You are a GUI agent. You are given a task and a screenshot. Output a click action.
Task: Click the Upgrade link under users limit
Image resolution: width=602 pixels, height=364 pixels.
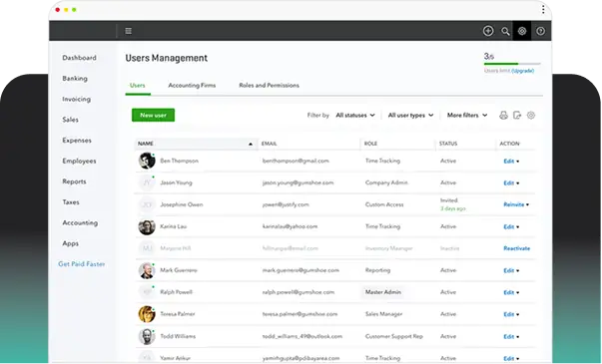[x=523, y=71]
